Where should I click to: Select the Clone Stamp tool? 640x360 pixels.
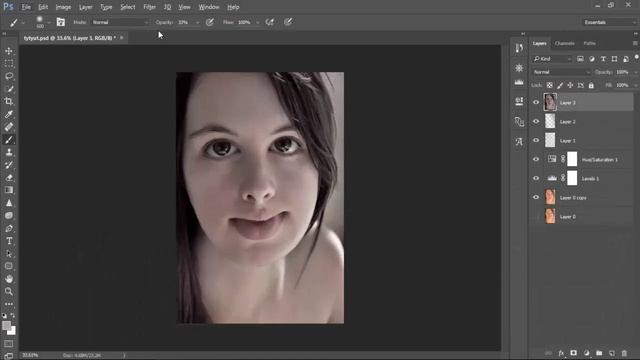(x=9, y=152)
